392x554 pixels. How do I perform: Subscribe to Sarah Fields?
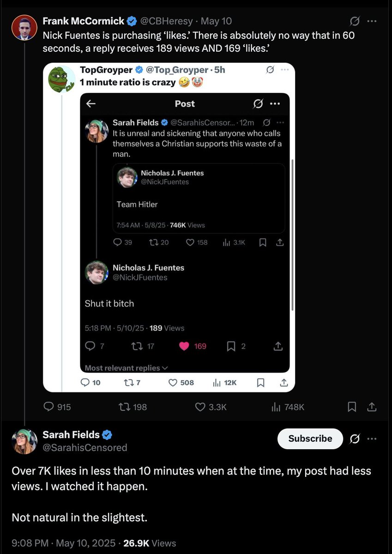pos(310,439)
